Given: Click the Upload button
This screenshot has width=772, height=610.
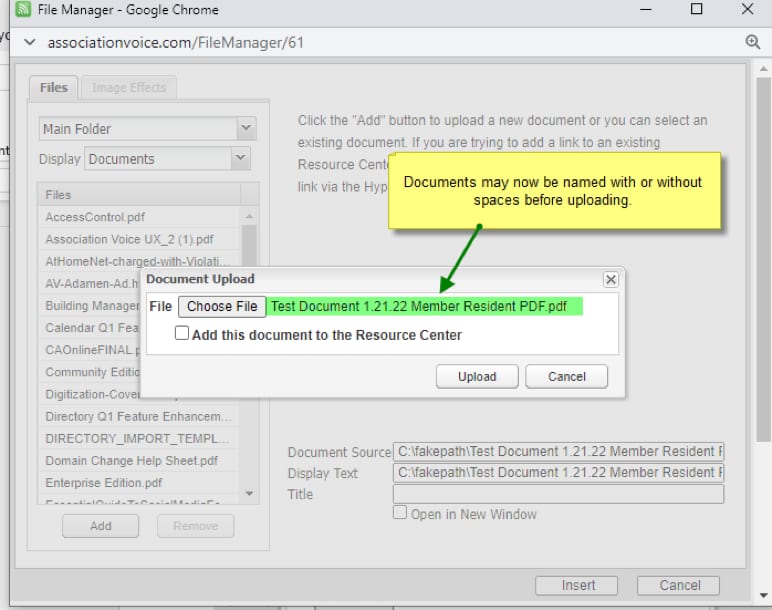Looking at the screenshot, I should click(477, 377).
